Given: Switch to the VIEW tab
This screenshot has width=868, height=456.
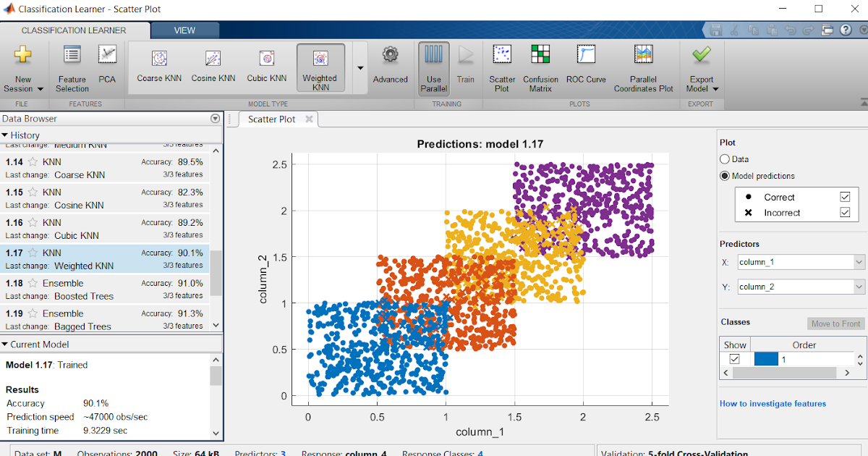Looking at the screenshot, I should pyautogui.click(x=184, y=30).
